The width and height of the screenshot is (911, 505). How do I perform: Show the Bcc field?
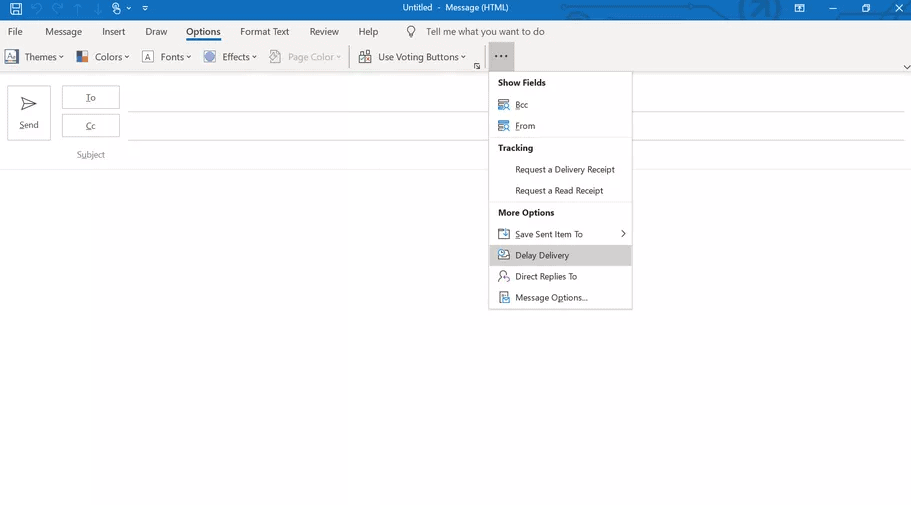[560, 105]
